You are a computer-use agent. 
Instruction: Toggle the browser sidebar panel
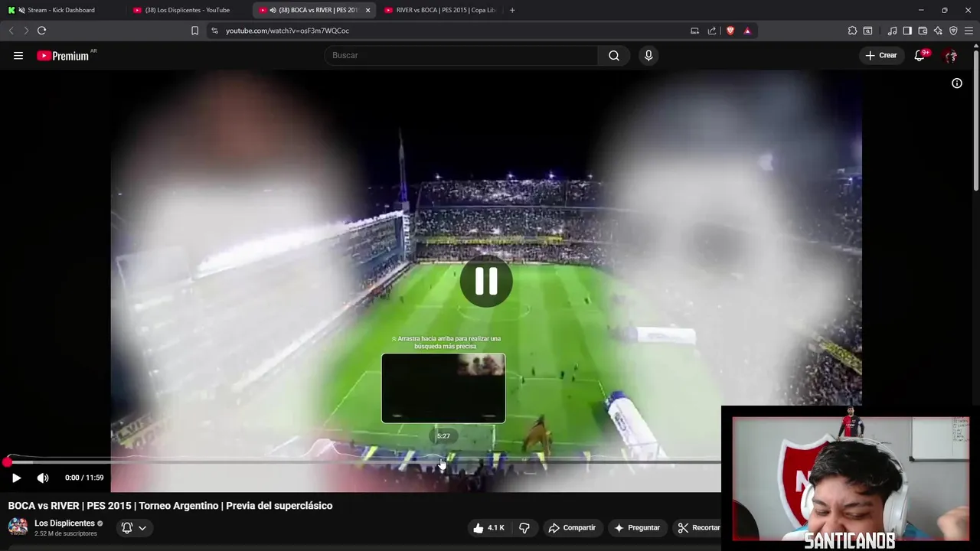click(x=907, y=31)
